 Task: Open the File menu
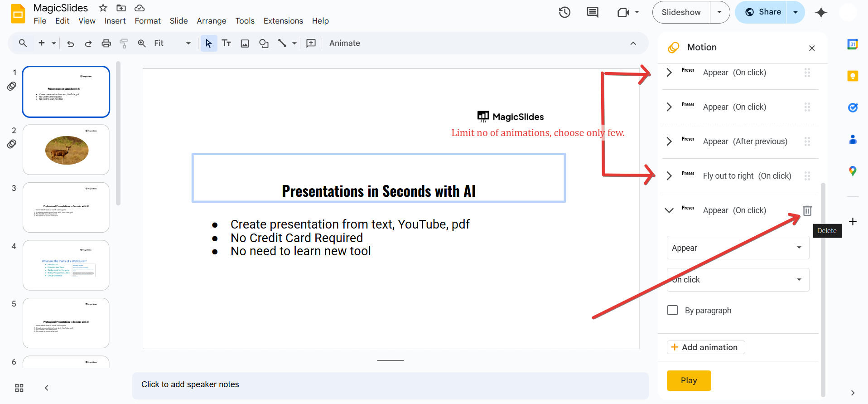click(x=40, y=21)
